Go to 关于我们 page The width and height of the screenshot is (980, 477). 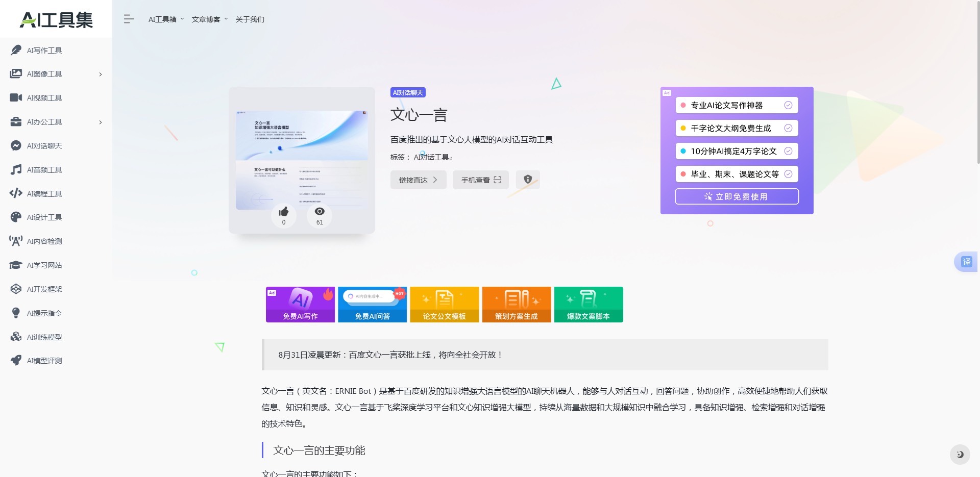[x=250, y=19]
